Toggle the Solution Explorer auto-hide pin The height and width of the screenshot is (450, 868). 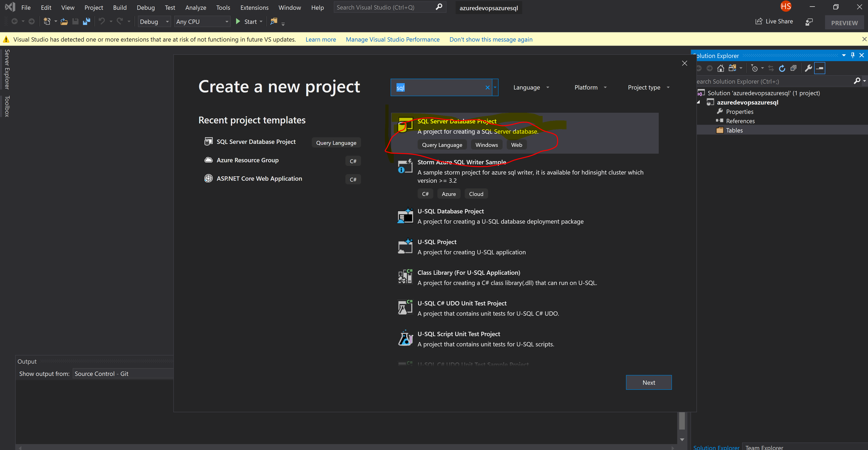pos(853,55)
